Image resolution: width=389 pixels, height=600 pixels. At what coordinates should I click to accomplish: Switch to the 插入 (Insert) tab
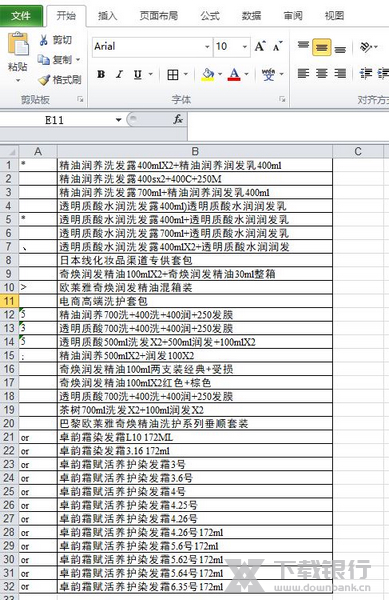(107, 16)
